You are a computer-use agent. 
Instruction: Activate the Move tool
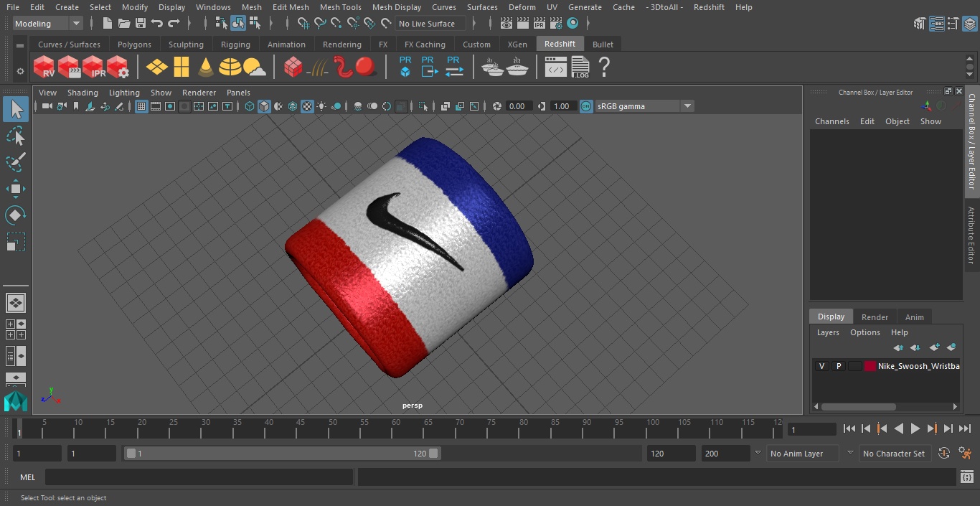(x=16, y=189)
